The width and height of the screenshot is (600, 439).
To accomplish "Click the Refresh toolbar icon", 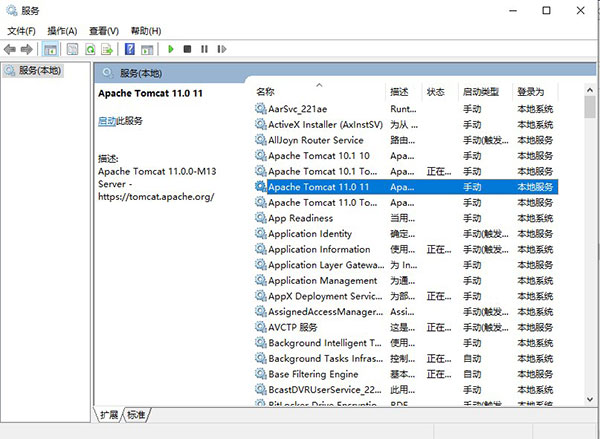I will (90, 49).
